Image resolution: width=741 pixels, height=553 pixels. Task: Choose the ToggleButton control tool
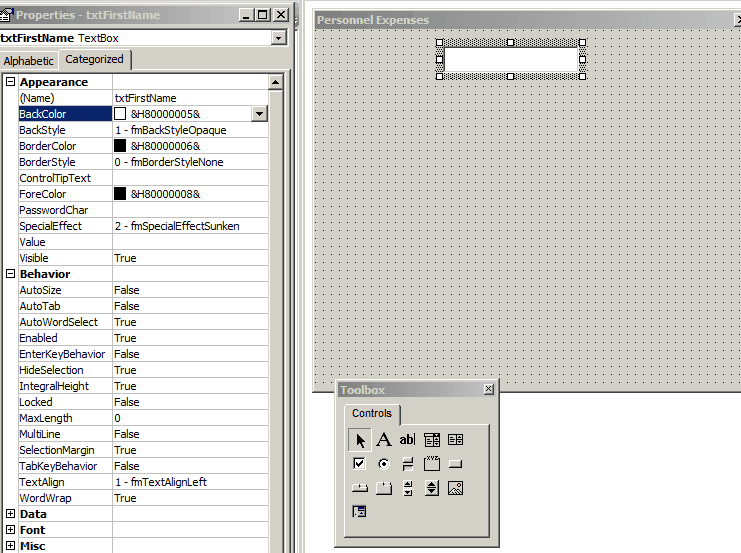point(407,464)
